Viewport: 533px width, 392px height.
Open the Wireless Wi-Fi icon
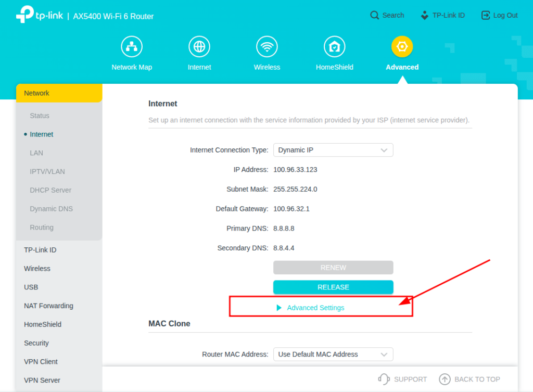[x=267, y=47]
